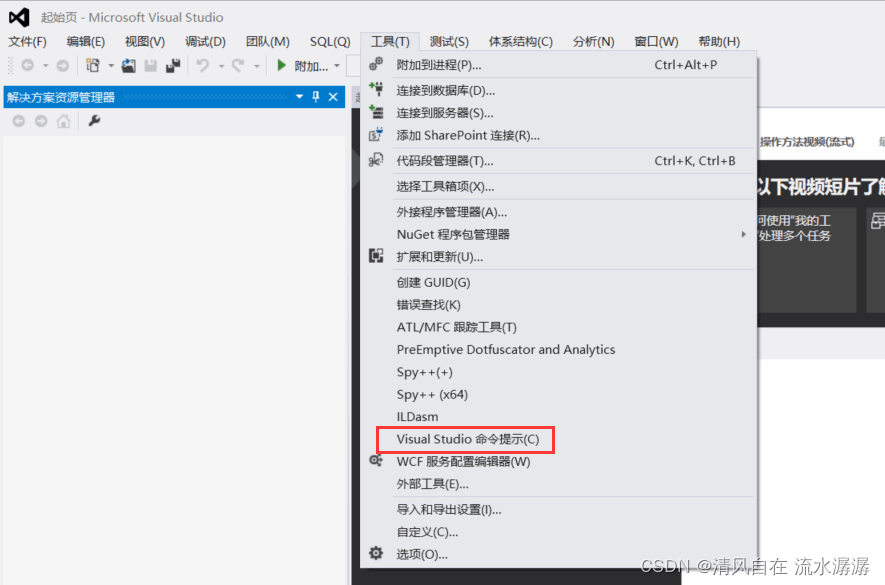
Task: Click the connect to server icon
Action: (376, 112)
